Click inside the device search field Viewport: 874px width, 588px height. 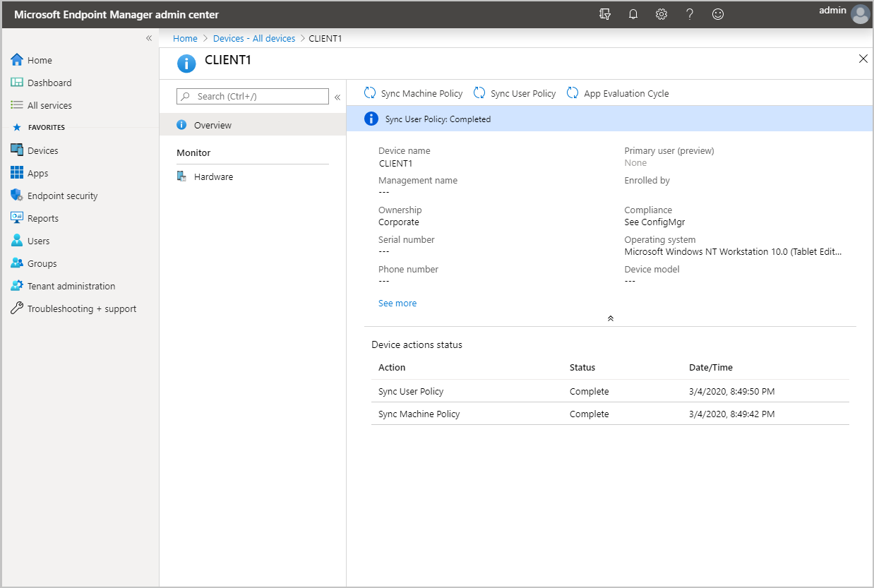tap(252, 96)
